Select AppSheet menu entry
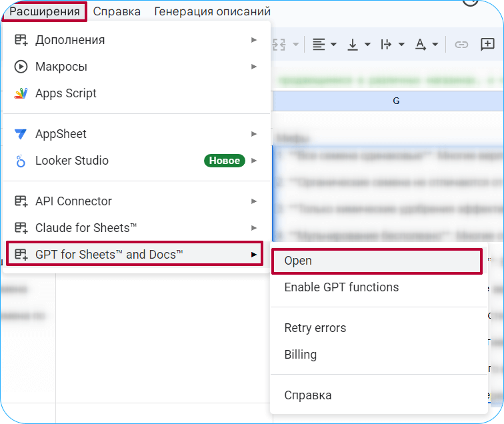 pos(136,134)
